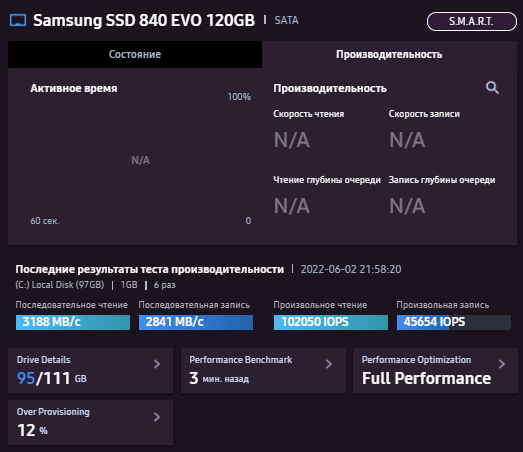
Task: Click the 2841 MB/c sequential write bar
Action: point(196,322)
